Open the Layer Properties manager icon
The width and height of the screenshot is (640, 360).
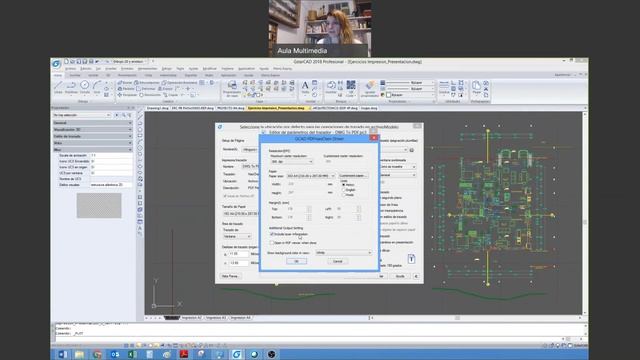click(x=232, y=88)
